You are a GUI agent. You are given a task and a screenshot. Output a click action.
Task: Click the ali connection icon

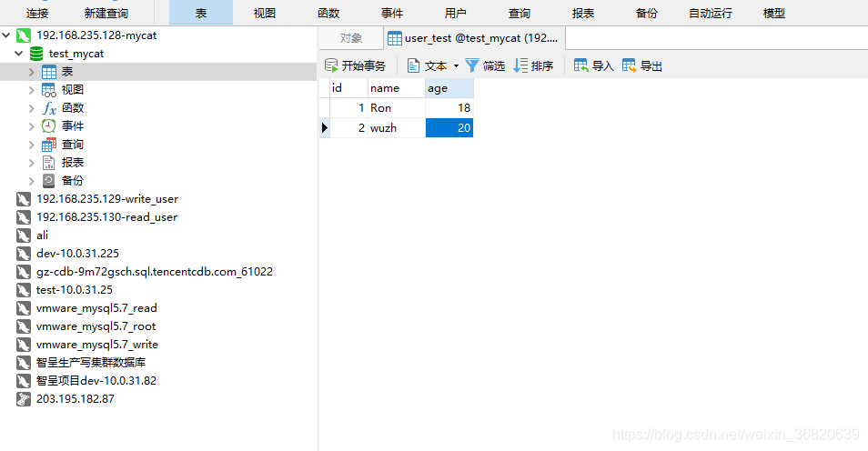[24, 236]
